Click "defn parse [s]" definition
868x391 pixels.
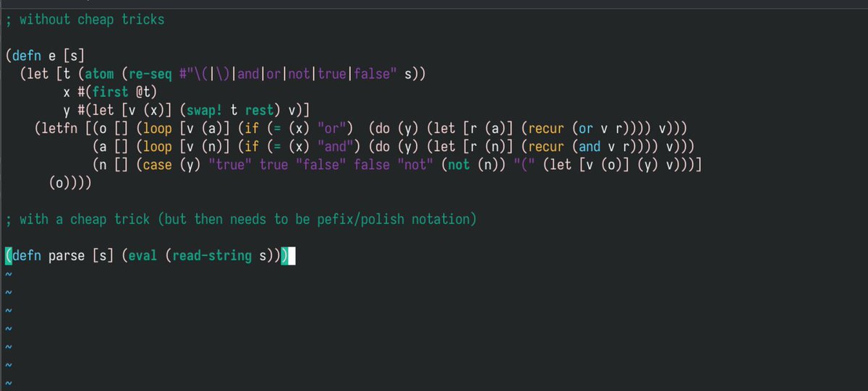coord(59,255)
